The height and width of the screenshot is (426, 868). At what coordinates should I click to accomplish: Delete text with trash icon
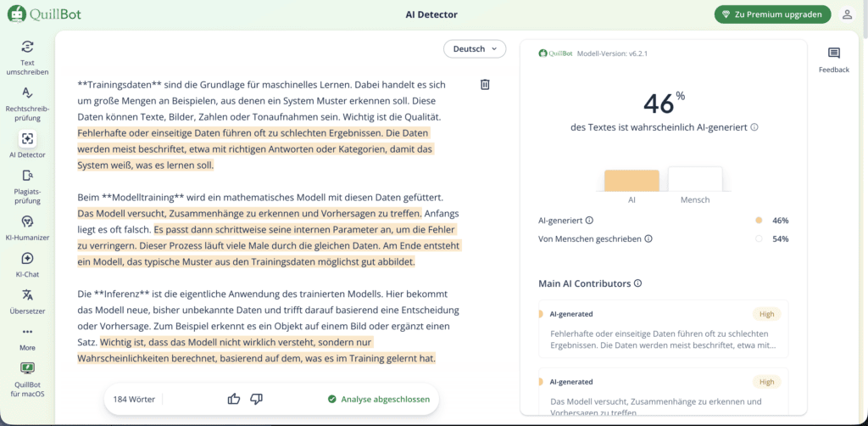(x=484, y=84)
